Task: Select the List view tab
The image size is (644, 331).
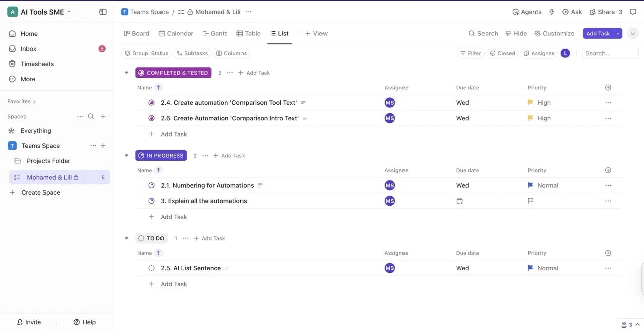Action: [279, 33]
